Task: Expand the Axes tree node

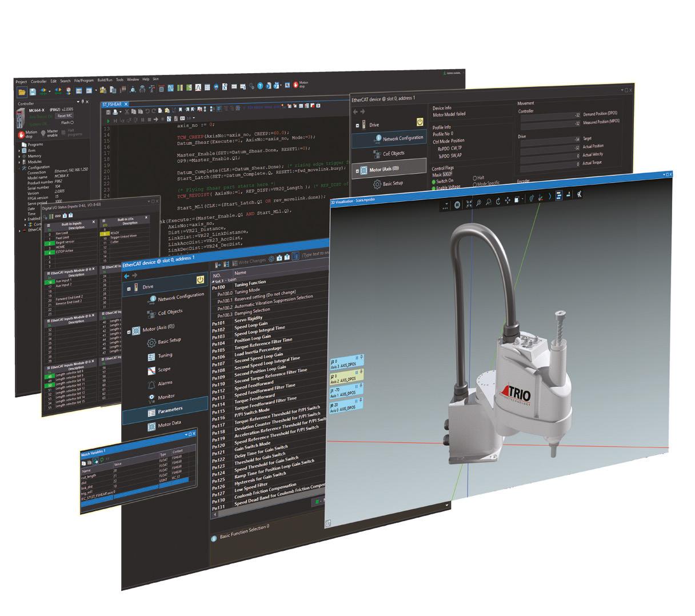Action: (19, 151)
